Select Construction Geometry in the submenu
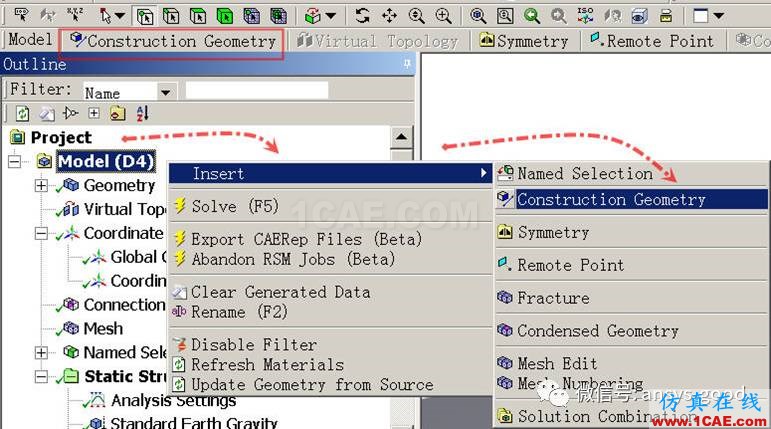The image size is (771, 429). [631, 199]
